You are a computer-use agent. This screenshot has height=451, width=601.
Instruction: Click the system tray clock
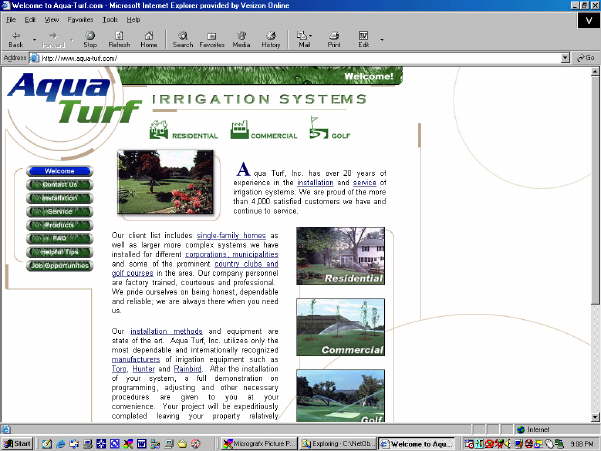pyautogui.click(x=582, y=444)
